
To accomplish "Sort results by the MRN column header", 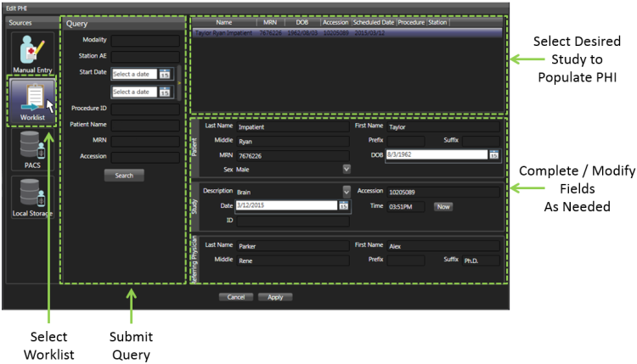I will 271,23.
